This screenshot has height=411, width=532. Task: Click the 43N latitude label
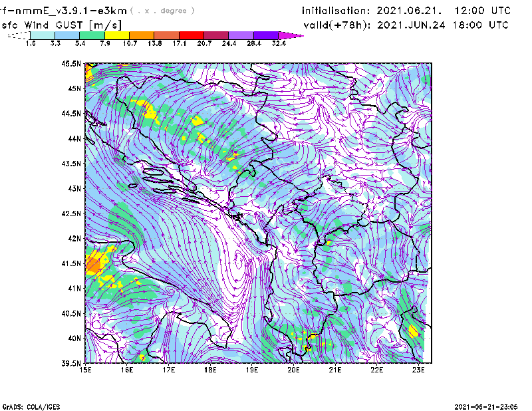[74, 188]
